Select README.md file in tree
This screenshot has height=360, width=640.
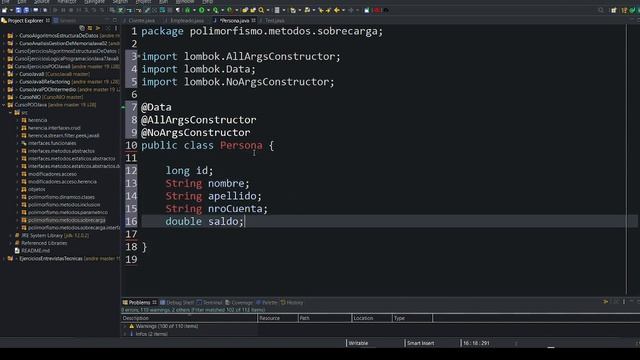coord(36,251)
